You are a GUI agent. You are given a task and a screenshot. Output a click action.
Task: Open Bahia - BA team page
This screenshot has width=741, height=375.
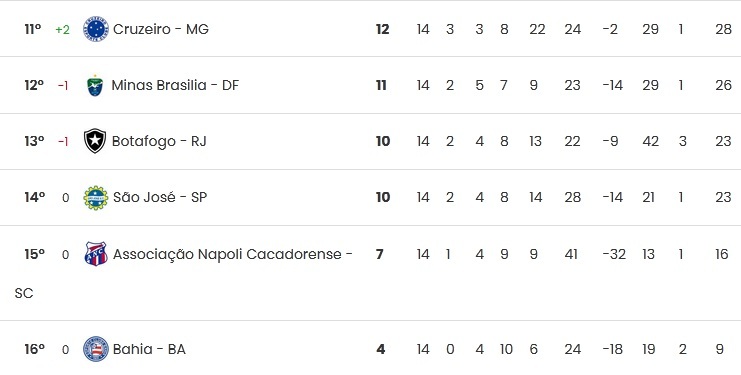[x=149, y=349]
